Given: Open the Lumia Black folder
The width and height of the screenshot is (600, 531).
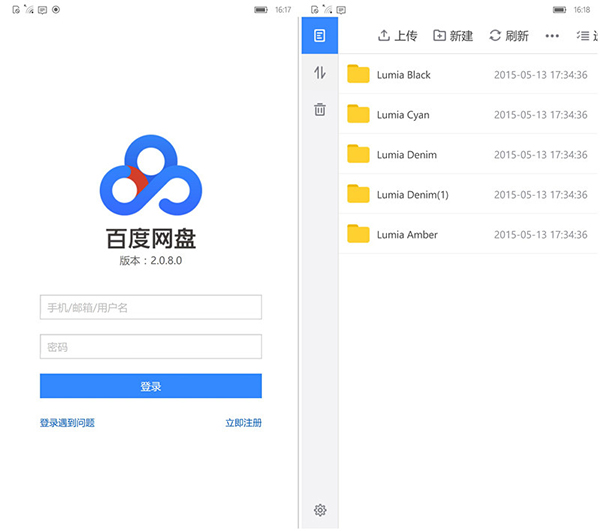Looking at the screenshot, I should (x=404, y=75).
